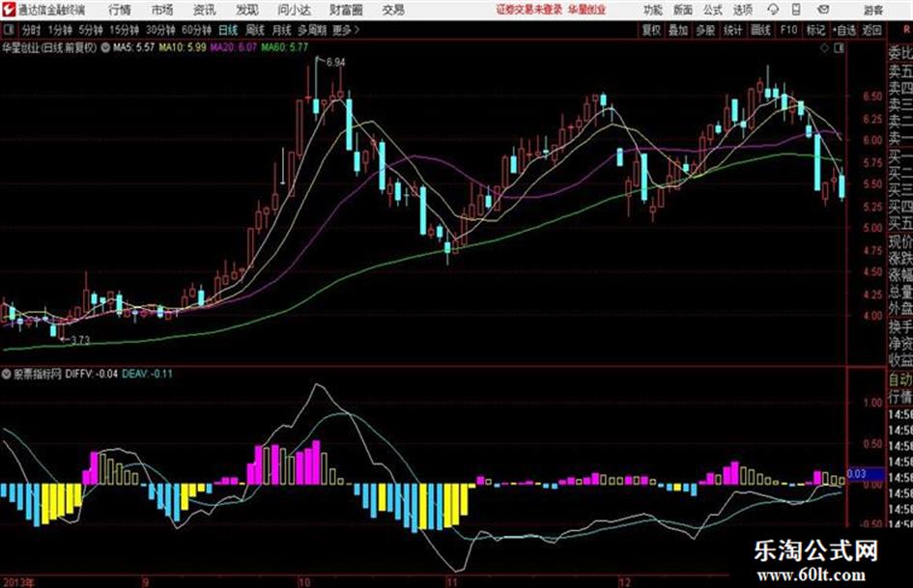Screen dimensions: 913x588
Task: Select the 日线 daily period tab
Action: (228, 30)
